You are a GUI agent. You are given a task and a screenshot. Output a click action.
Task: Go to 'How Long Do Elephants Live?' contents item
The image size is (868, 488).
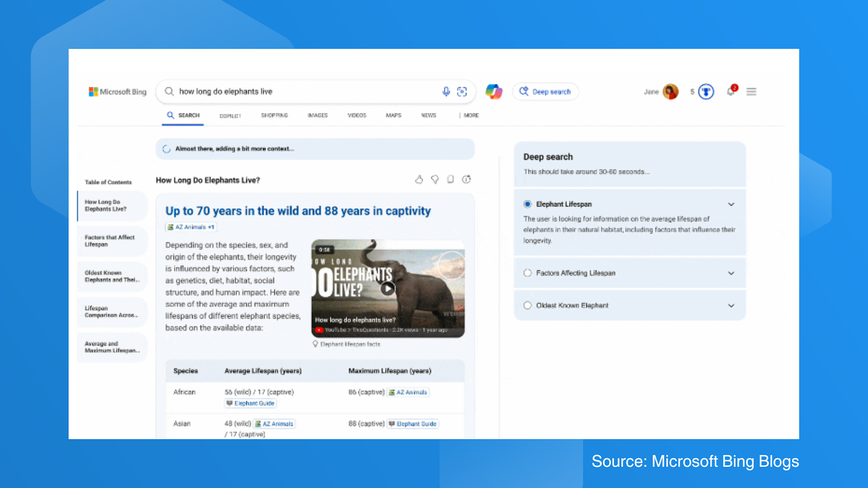pyautogui.click(x=112, y=206)
